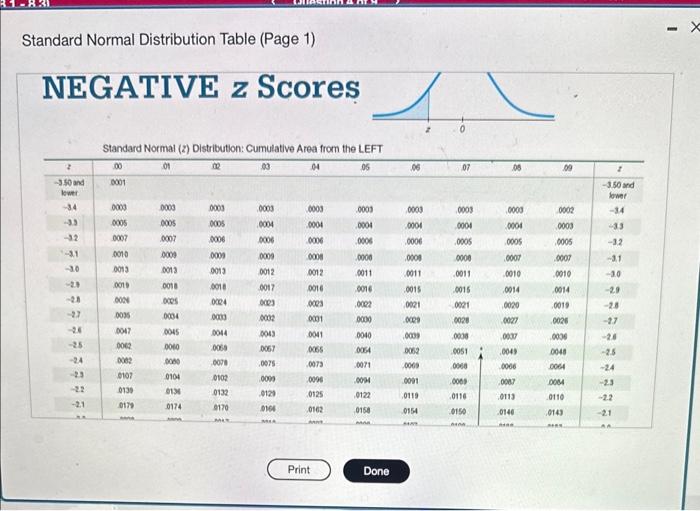Click the .07 column header

pyautogui.click(x=466, y=168)
